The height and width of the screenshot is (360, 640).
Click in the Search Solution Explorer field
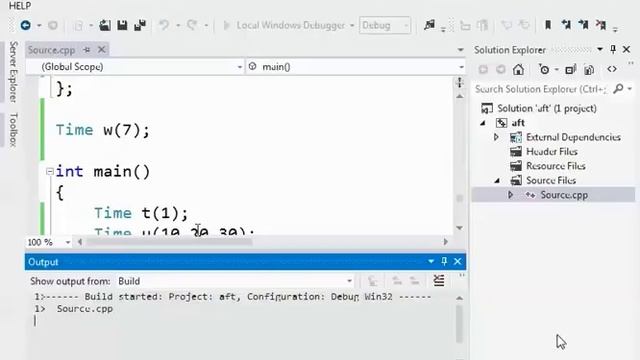tap(541, 89)
